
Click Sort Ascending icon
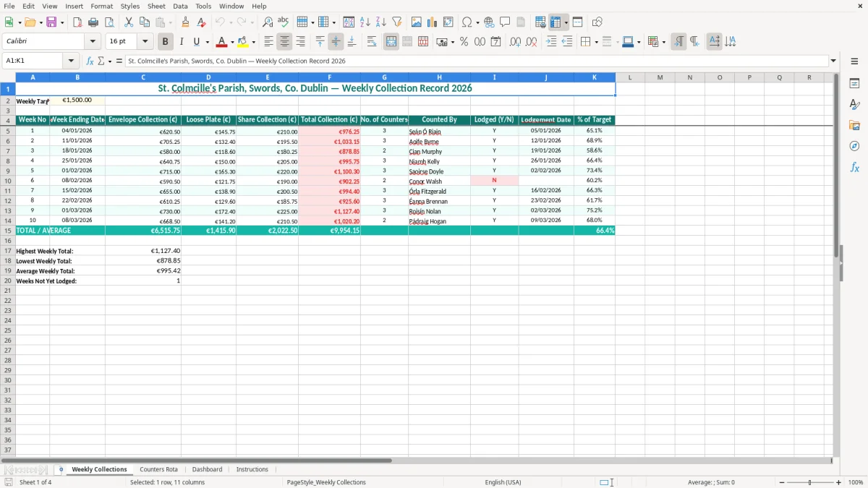[365, 22]
